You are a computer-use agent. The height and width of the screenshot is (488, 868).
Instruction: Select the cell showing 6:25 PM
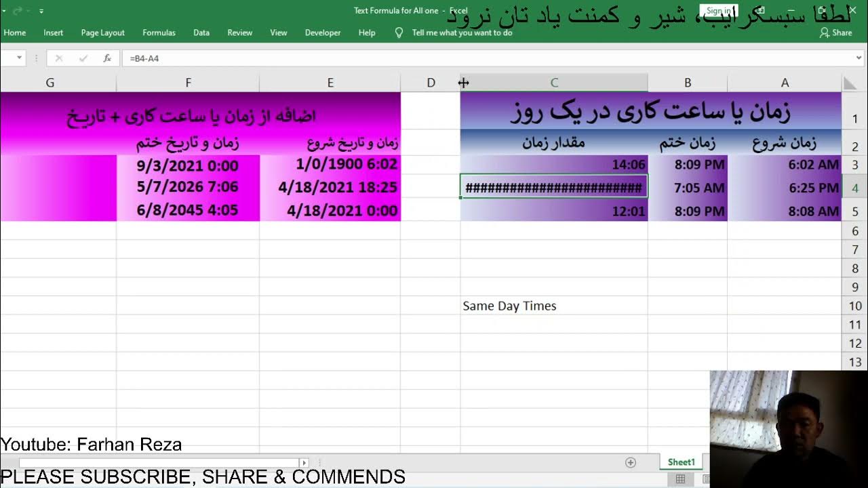coord(785,187)
